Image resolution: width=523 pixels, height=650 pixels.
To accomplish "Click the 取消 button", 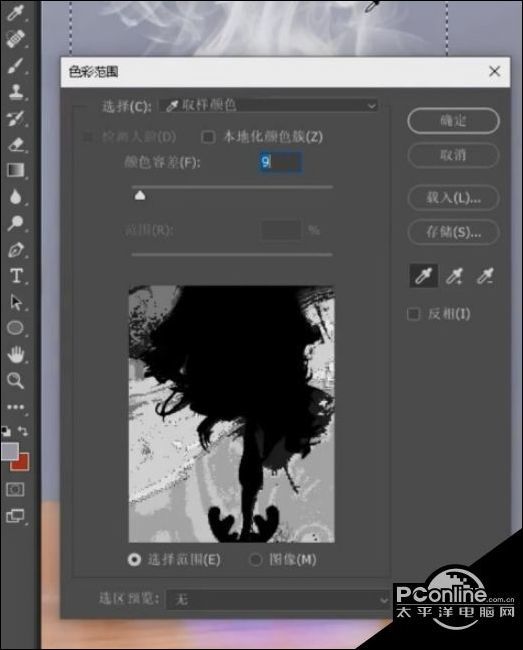I will (x=453, y=155).
